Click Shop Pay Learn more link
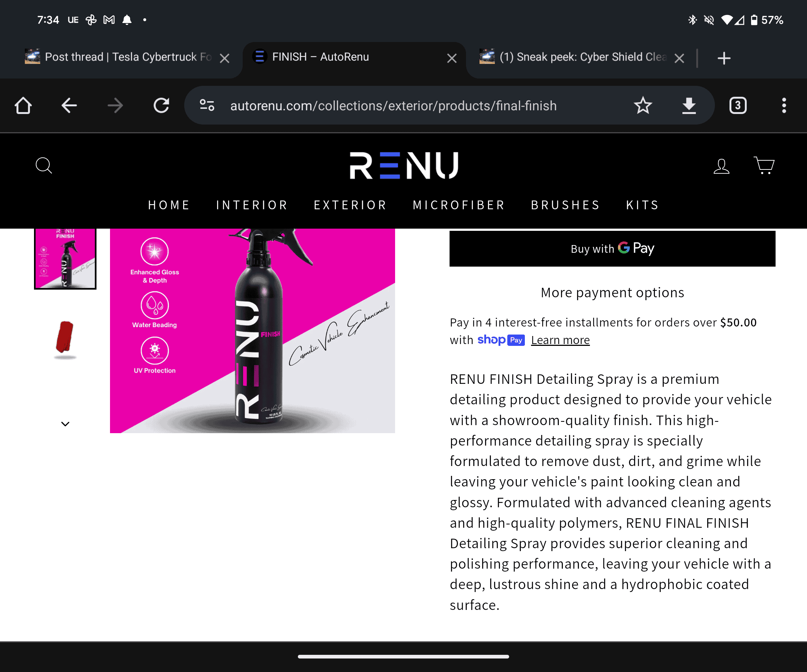Viewport: 807px width, 672px height. click(x=560, y=340)
